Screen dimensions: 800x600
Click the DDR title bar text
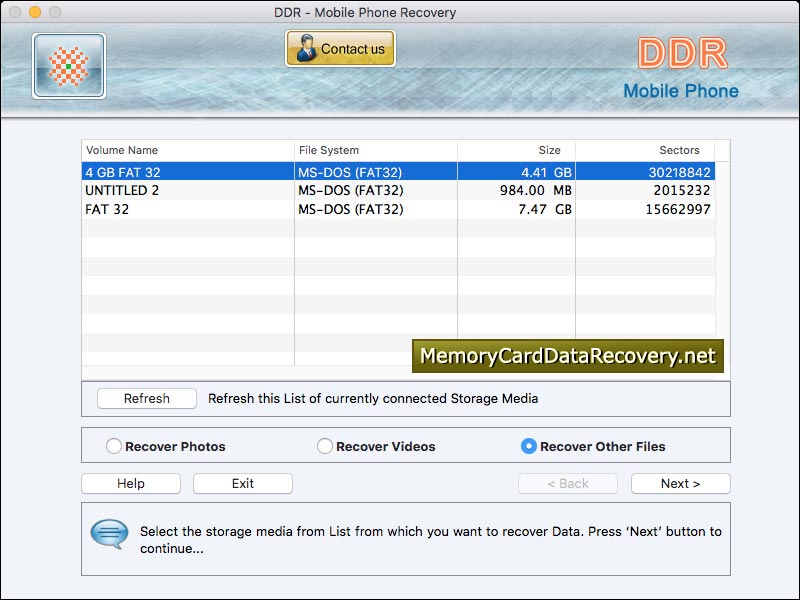[x=400, y=12]
